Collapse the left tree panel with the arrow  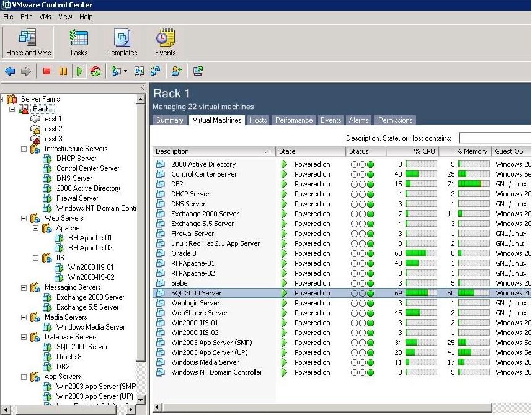pos(143,88)
